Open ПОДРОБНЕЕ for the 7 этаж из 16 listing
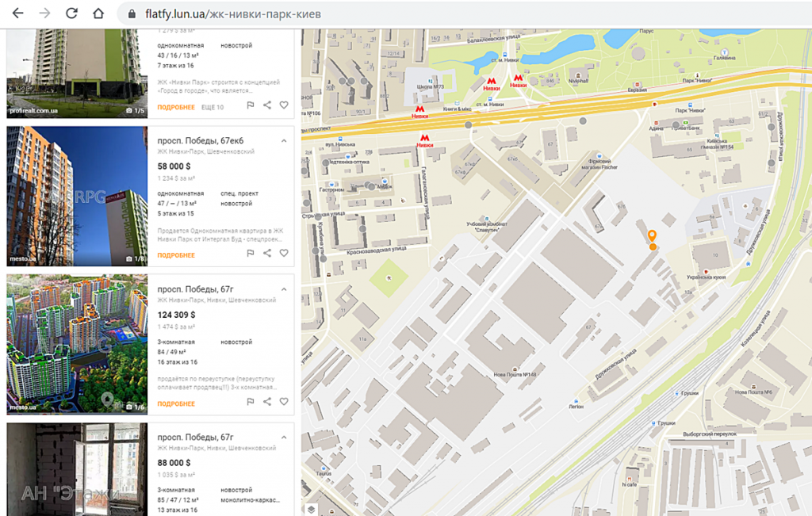The height and width of the screenshot is (516, 812). [176, 108]
